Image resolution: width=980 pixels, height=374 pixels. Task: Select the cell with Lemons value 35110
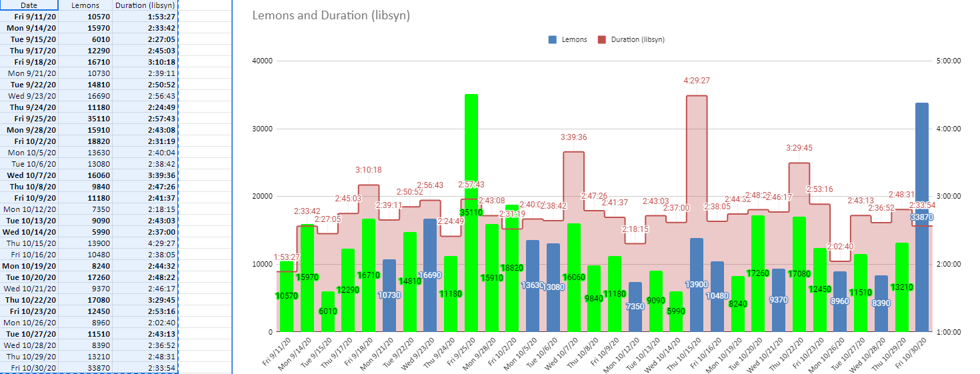tap(85, 119)
